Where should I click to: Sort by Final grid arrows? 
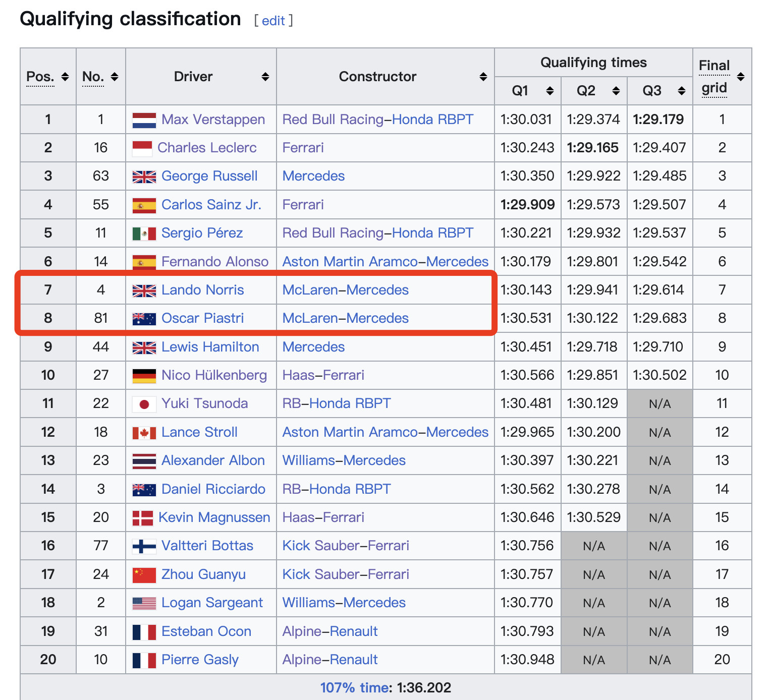click(741, 77)
